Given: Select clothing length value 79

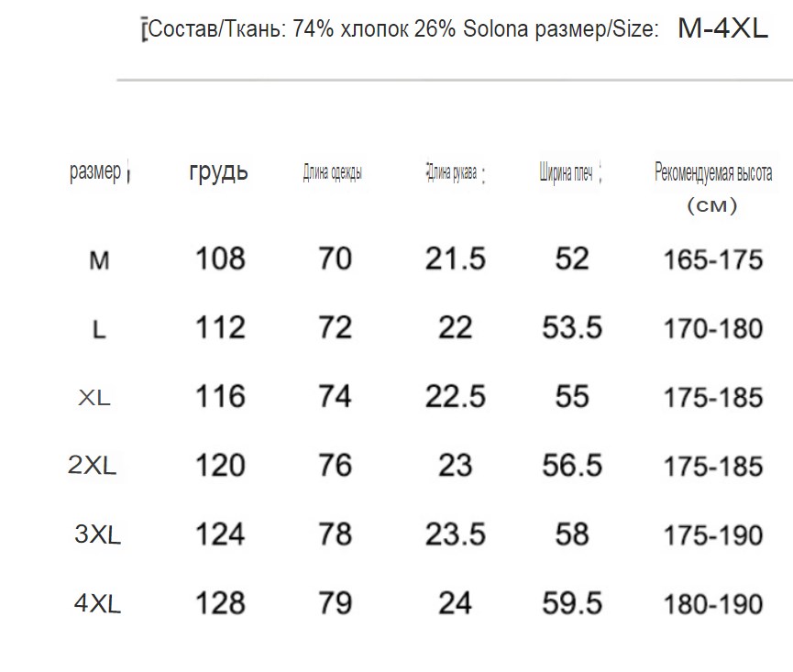Looking at the screenshot, I should [335, 602].
